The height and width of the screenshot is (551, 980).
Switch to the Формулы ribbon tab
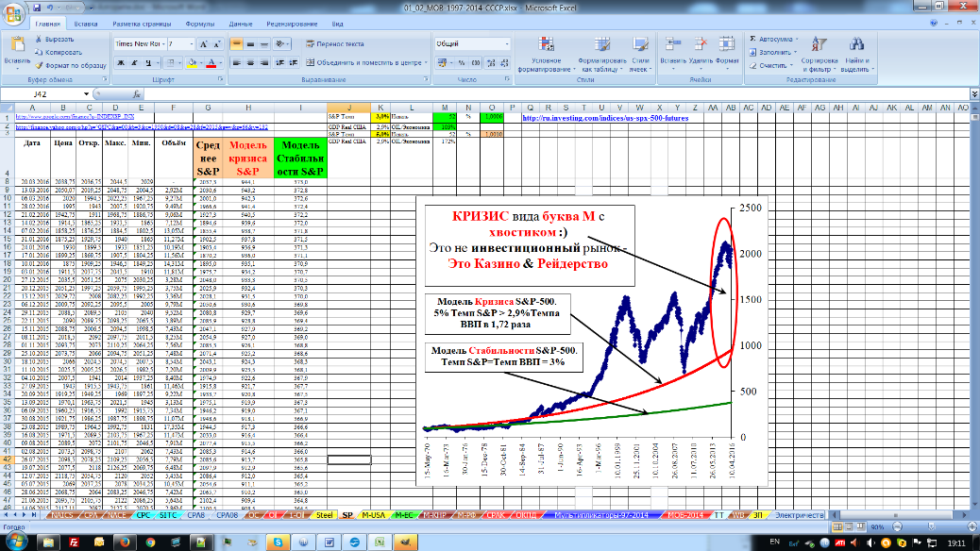click(199, 23)
